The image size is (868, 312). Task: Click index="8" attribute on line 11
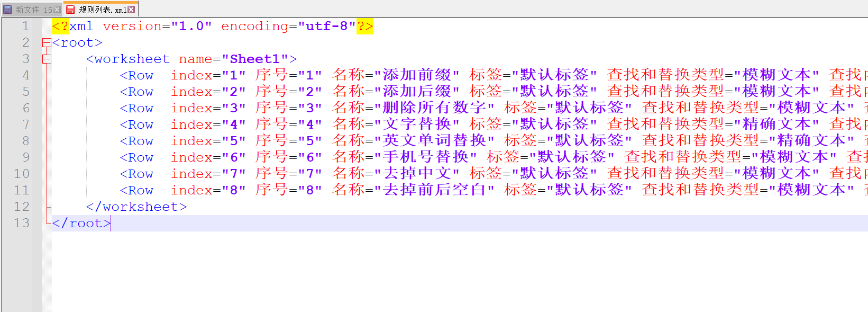tap(208, 190)
